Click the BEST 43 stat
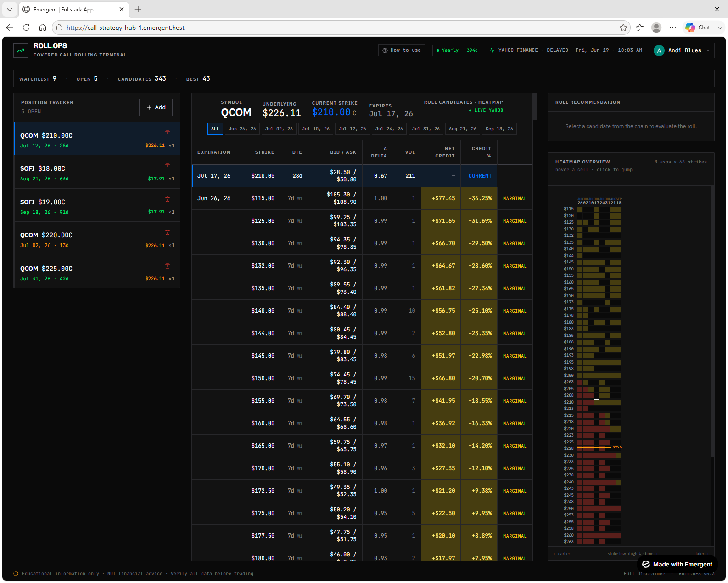728x583 pixels. (198, 79)
